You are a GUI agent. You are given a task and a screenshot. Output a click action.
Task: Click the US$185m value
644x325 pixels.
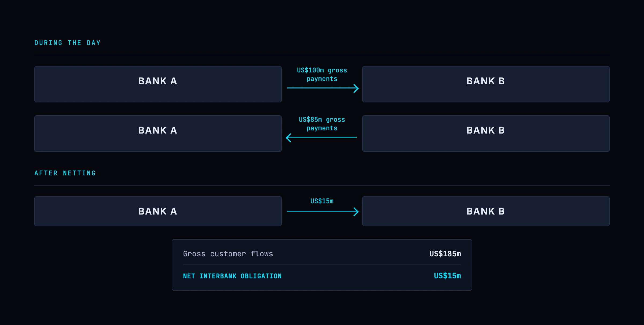(x=445, y=254)
